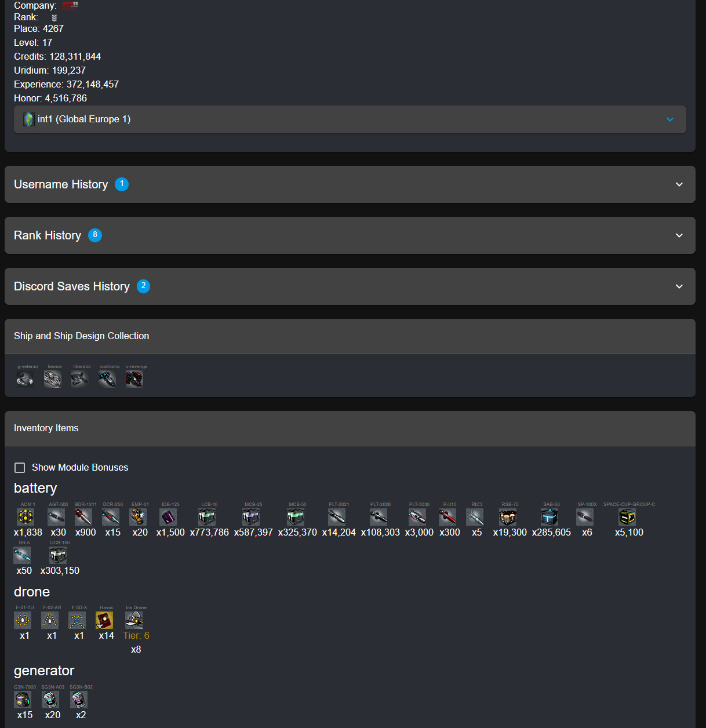Click the F-3D-X drone formation icon

(77, 620)
